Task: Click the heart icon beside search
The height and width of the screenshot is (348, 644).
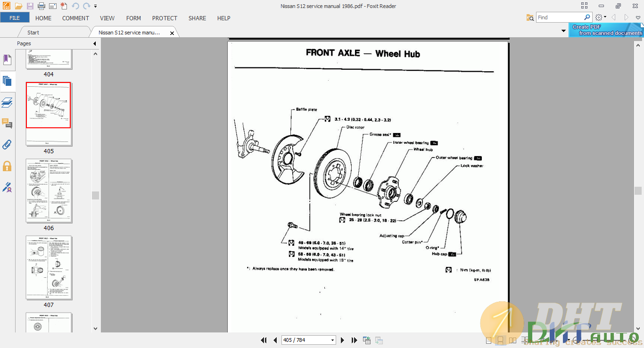Action: pyautogui.click(x=638, y=17)
